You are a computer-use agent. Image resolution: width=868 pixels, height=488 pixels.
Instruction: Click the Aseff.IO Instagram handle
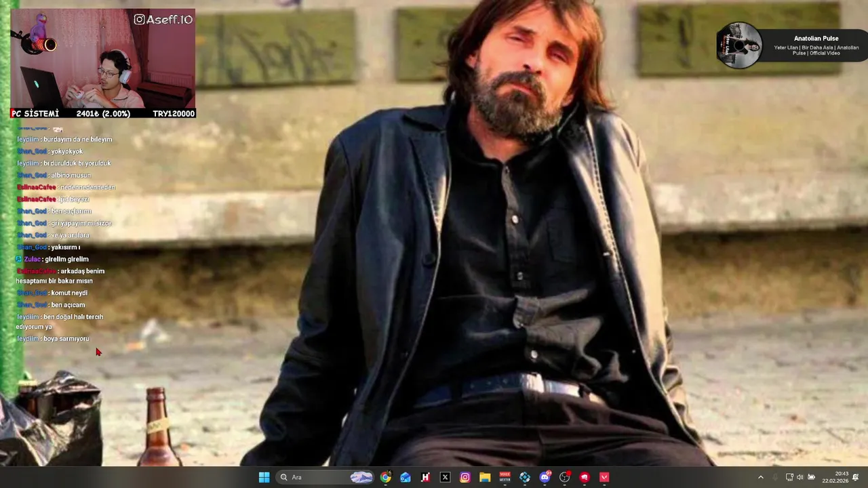(x=163, y=20)
